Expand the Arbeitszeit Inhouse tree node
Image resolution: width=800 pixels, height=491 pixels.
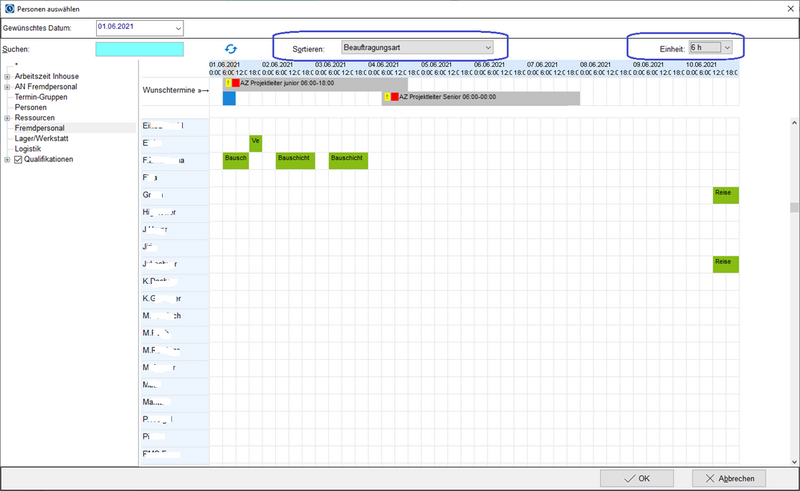[x=7, y=76]
